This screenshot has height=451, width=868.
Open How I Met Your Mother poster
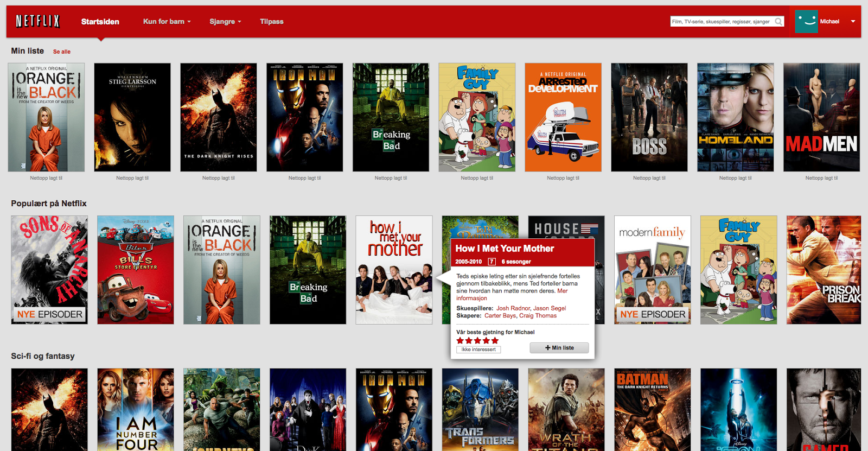[394, 270]
